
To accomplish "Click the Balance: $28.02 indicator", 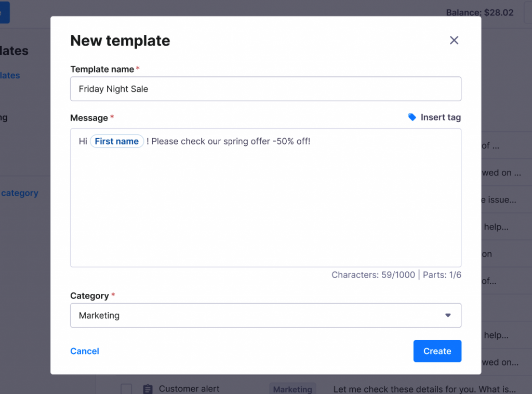I will tap(480, 12).
